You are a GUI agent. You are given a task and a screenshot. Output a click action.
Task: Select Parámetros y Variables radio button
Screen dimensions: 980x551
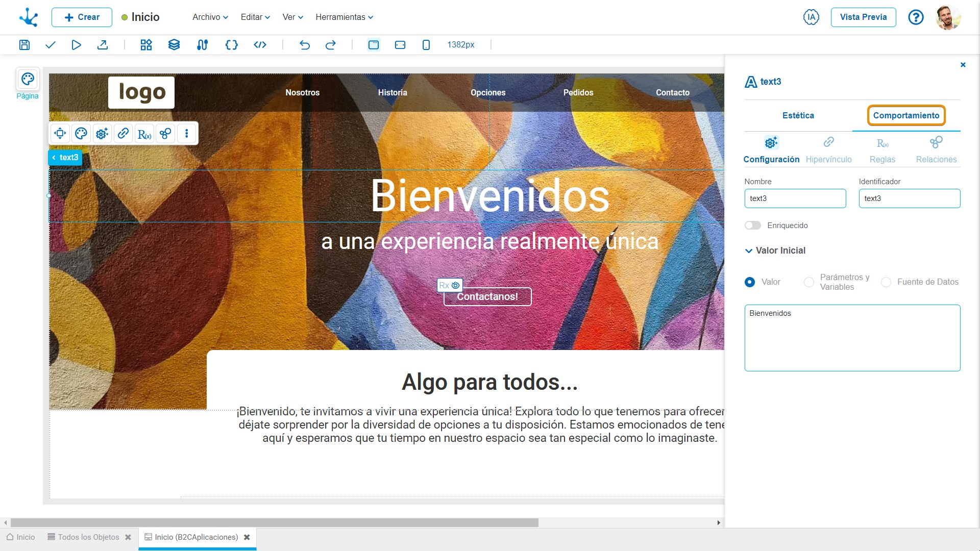(808, 282)
